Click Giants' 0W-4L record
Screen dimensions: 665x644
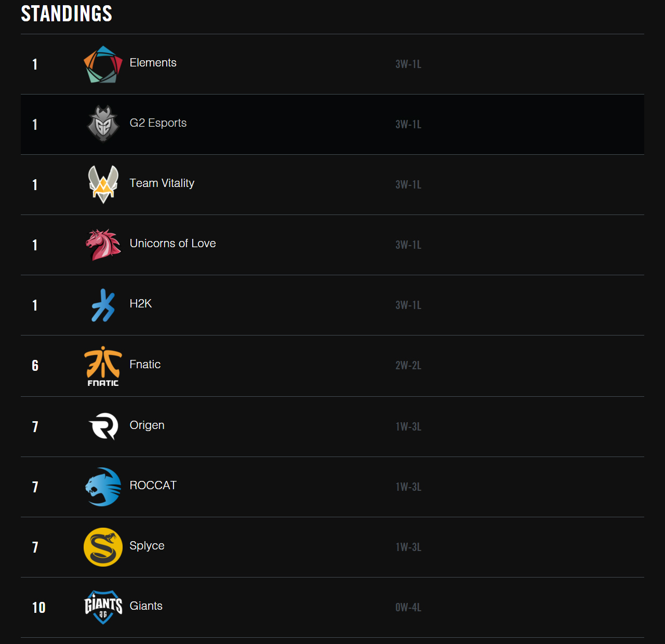(x=408, y=608)
